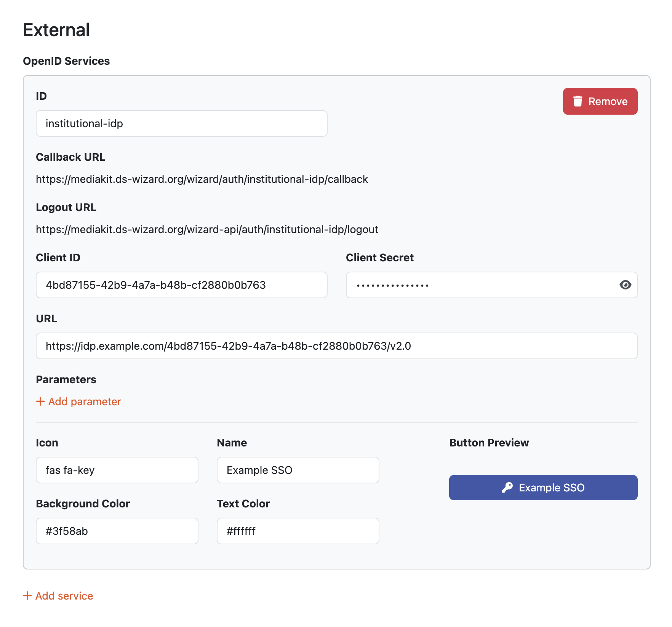Click the Example SSO preview button
The width and height of the screenshot is (672, 627).
coord(543,488)
